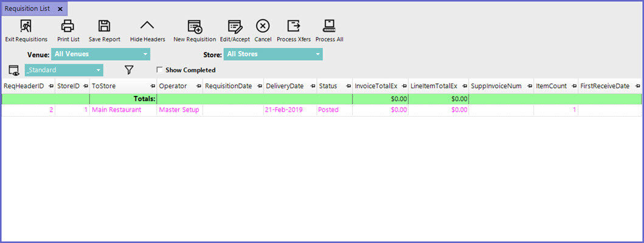
Task: Click the Exit Requisitions icon
Action: coord(26,26)
